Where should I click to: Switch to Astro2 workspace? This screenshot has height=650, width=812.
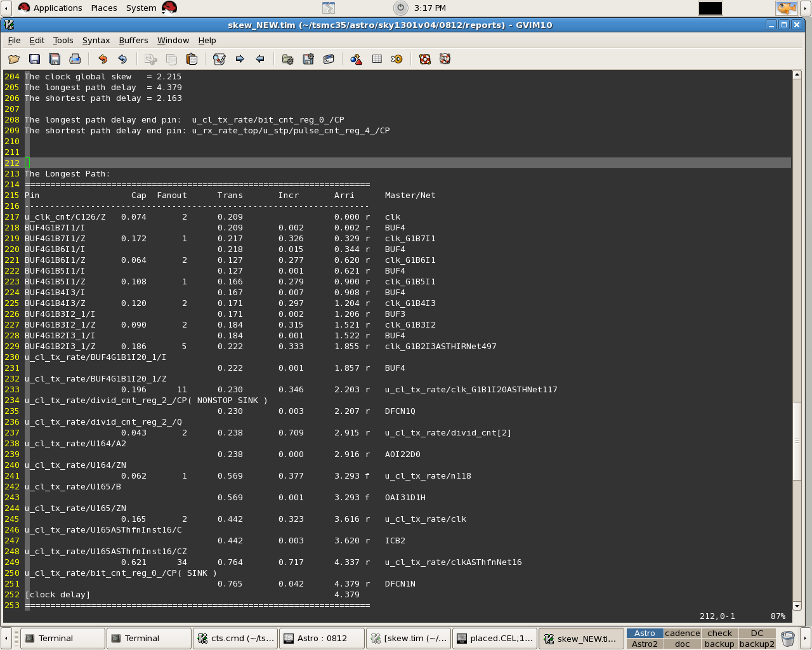pos(645,644)
